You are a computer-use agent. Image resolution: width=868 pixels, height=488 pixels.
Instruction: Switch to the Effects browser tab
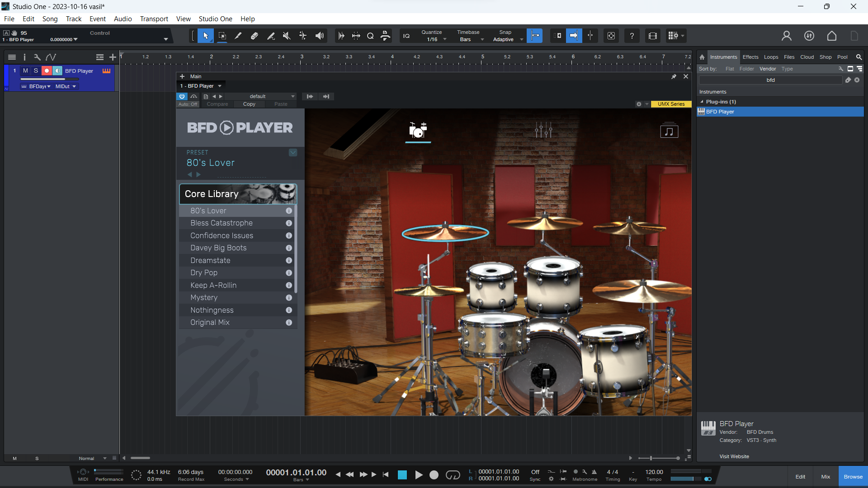click(x=750, y=57)
